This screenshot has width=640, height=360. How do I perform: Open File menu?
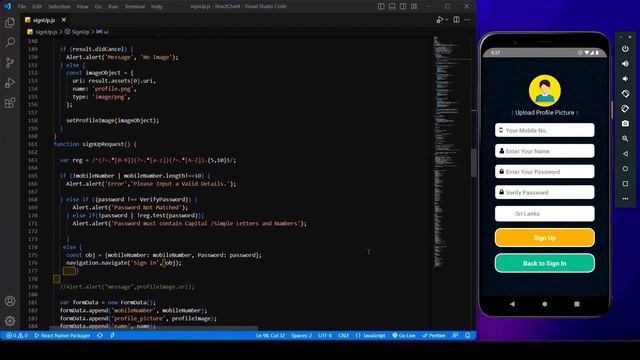[22, 7]
